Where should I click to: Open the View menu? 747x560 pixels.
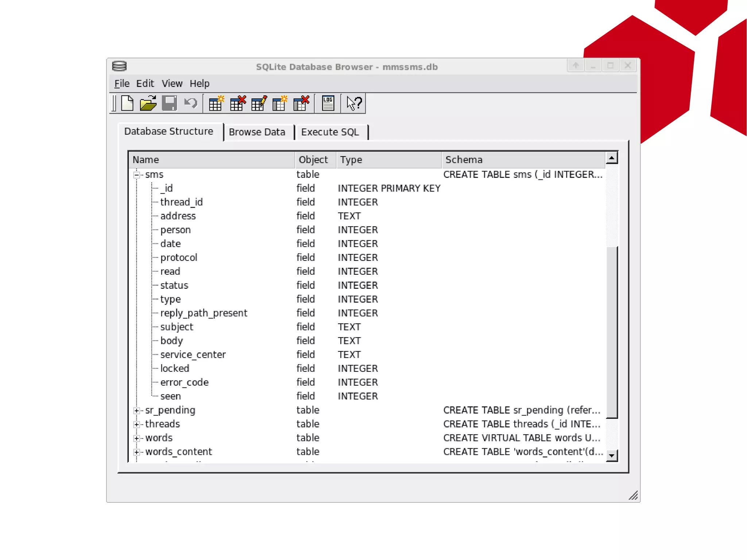(x=172, y=84)
